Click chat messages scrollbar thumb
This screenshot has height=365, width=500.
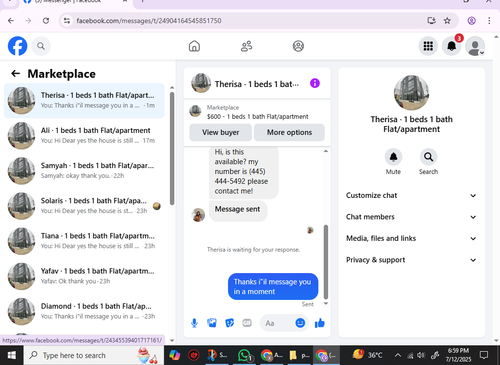click(x=326, y=262)
